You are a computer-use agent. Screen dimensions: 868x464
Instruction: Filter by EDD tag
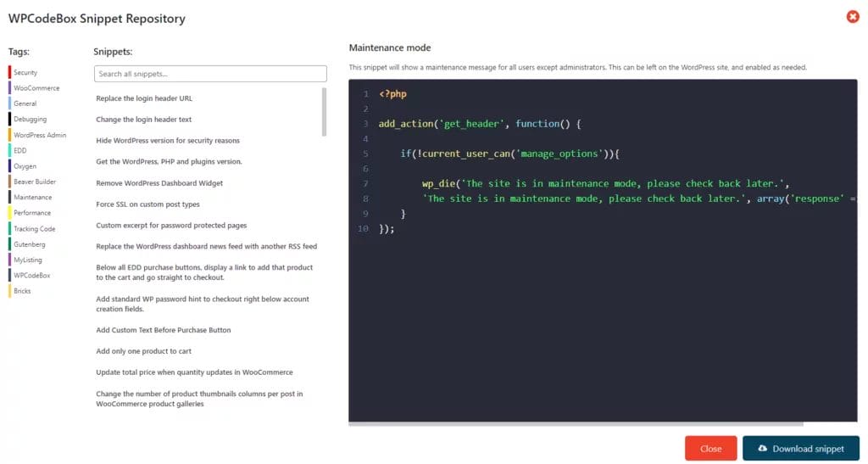coord(20,151)
